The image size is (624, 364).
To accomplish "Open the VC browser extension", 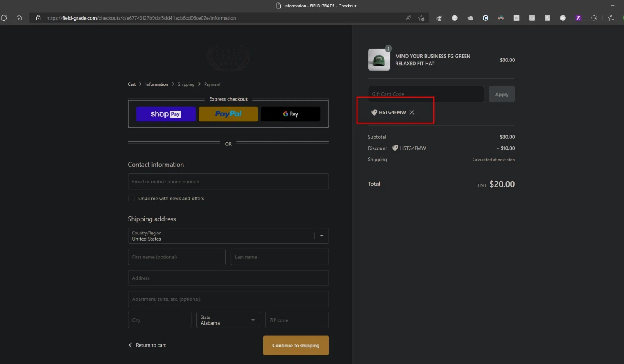I will pos(516,18).
